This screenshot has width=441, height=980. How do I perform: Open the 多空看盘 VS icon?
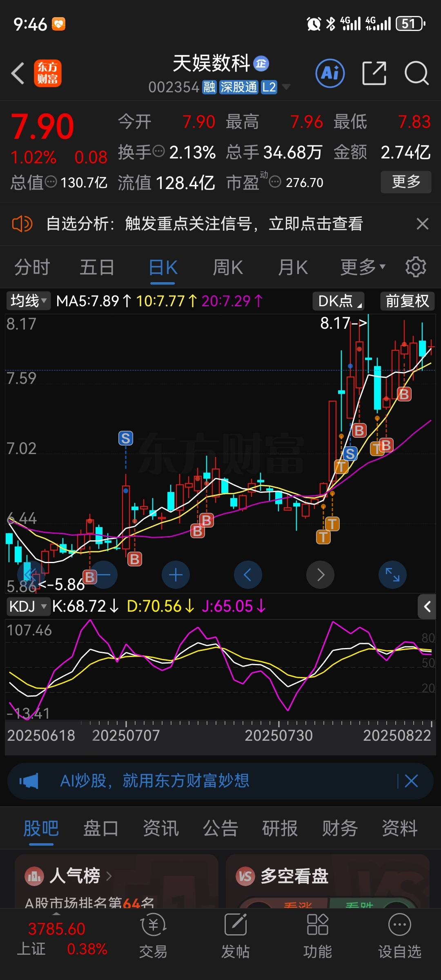click(x=245, y=876)
